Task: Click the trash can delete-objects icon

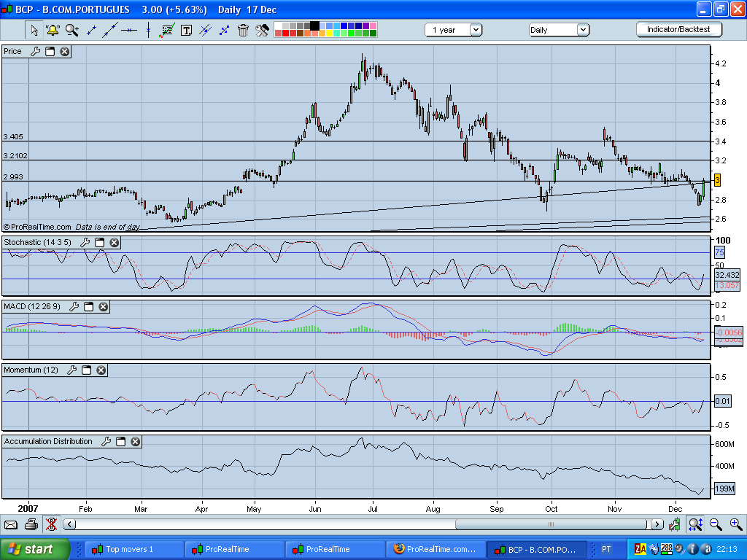Action: click(x=243, y=30)
